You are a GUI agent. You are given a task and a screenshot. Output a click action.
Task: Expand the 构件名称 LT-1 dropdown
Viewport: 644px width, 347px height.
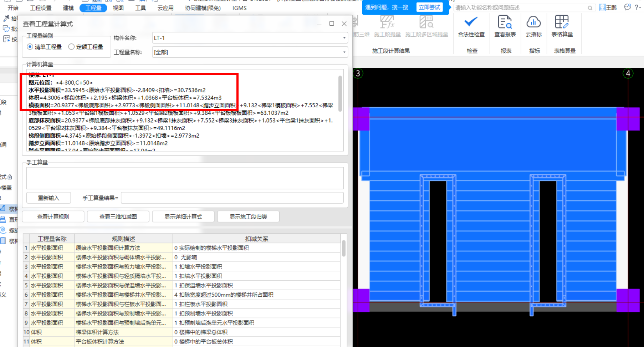344,38
